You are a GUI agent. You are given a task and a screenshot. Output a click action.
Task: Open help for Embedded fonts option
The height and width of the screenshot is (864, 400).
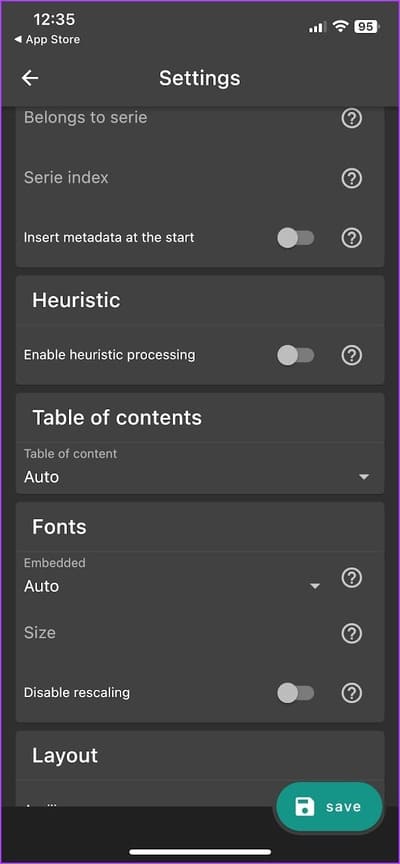pyautogui.click(x=352, y=577)
